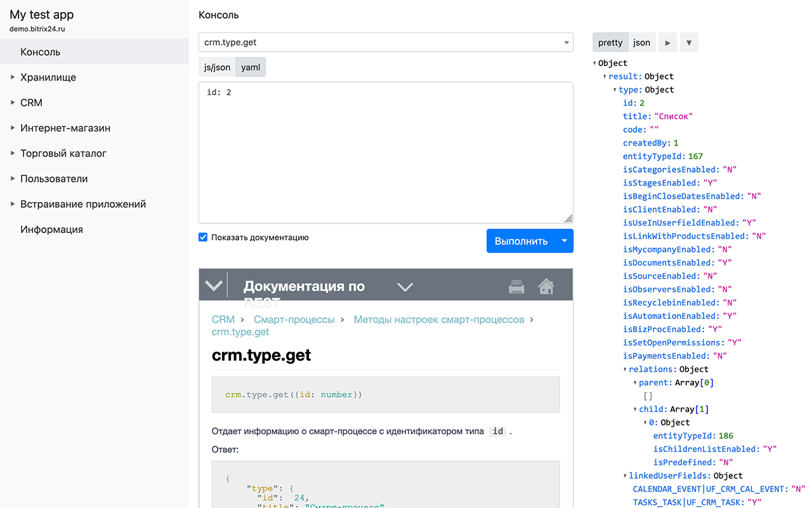Click the isChildrenListEnabled: "Y" row
The height and width of the screenshot is (508, 812).
(x=715, y=449)
